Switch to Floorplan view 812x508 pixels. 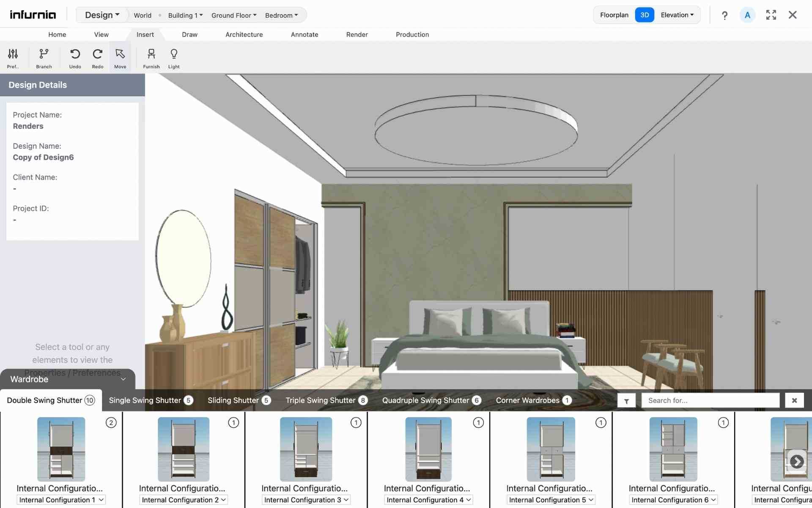tap(614, 15)
